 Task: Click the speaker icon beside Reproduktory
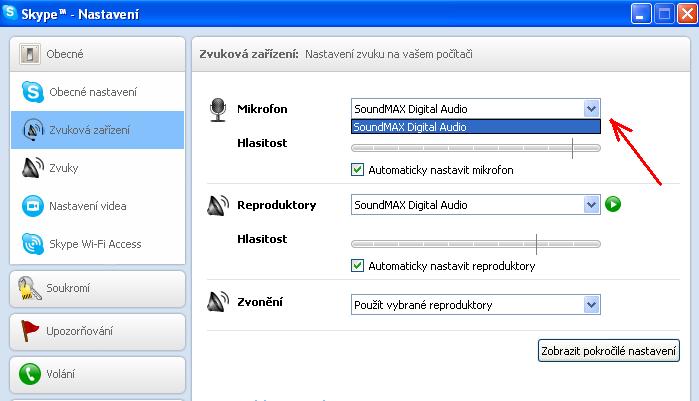tap(218, 205)
